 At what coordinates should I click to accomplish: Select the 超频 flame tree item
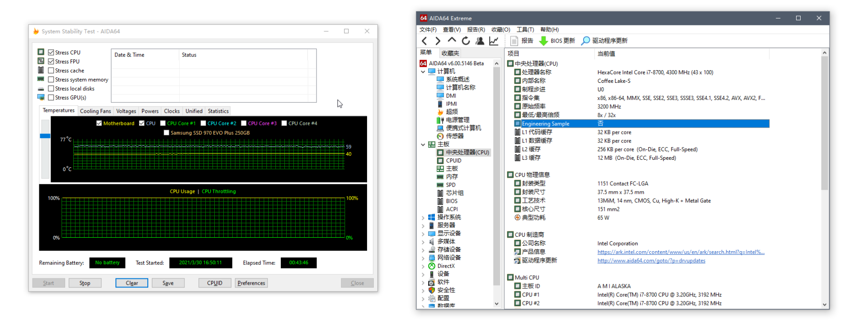point(447,111)
